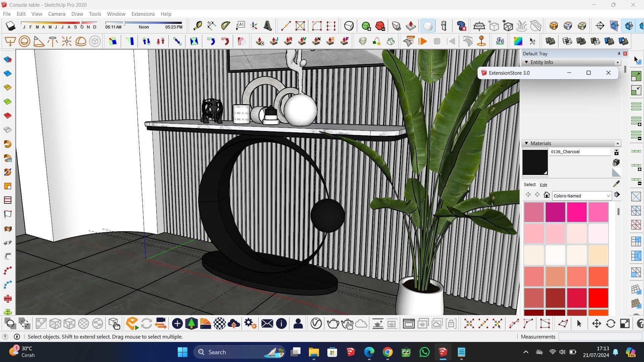Click the orange Play animation button
This screenshot has width=644, height=362.
click(423, 41)
